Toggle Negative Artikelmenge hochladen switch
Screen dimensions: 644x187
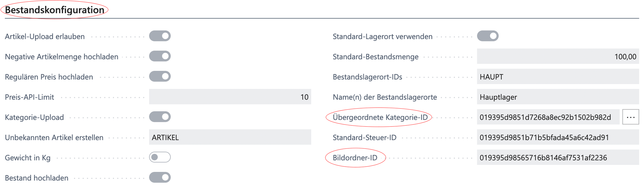coord(160,56)
